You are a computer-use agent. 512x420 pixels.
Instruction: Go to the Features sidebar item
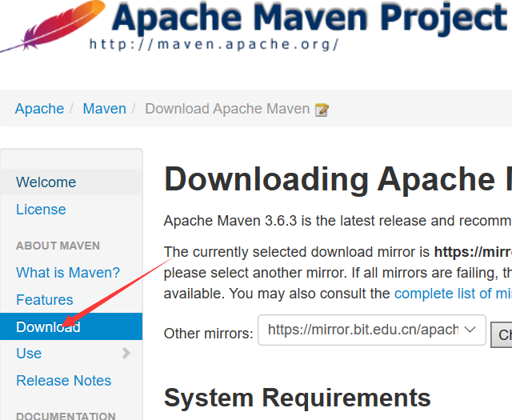[x=45, y=299]
